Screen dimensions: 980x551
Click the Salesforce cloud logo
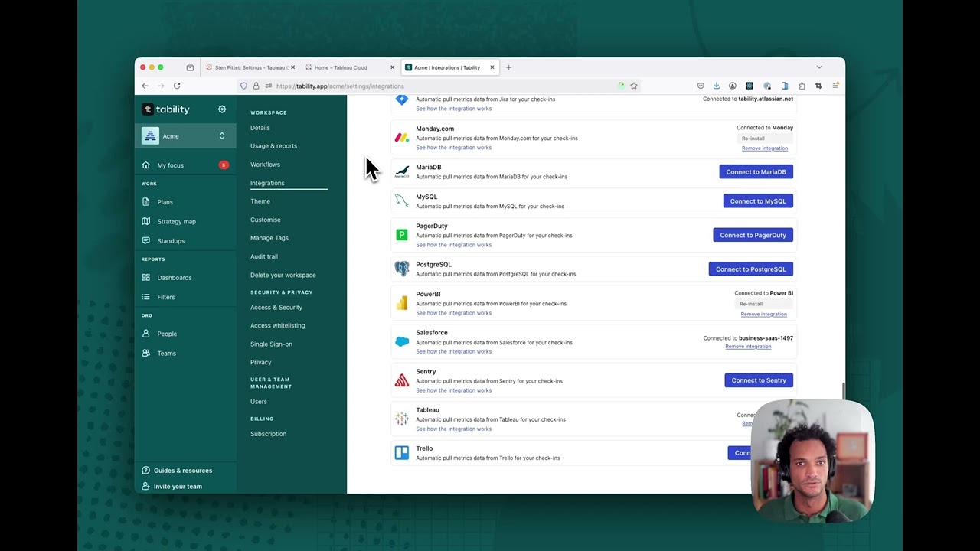402,341
